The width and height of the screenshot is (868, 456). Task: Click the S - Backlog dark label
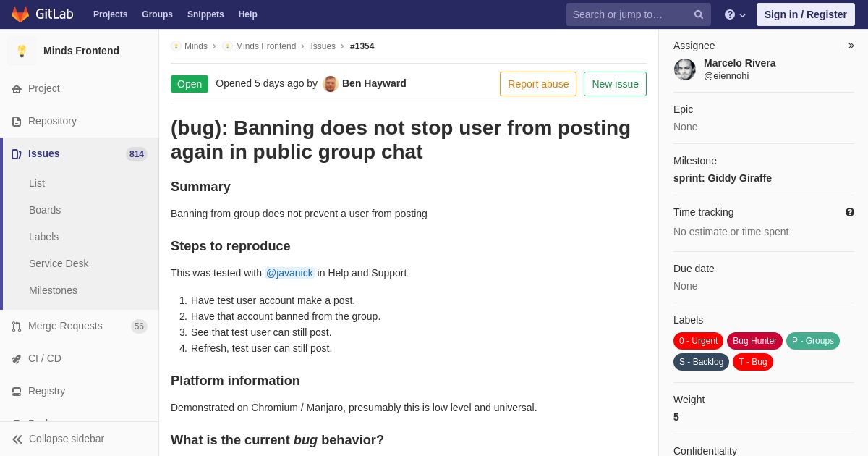[701, 362]
